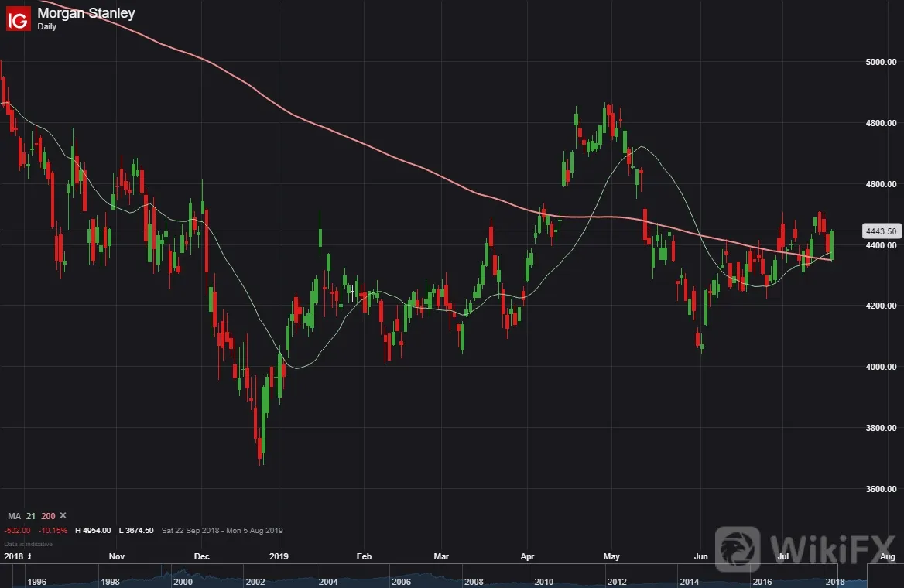Image resolution: width=904 pixels, height=588 pixels.
Task: Click the Aug label on time axis
Action: point(887,556)
